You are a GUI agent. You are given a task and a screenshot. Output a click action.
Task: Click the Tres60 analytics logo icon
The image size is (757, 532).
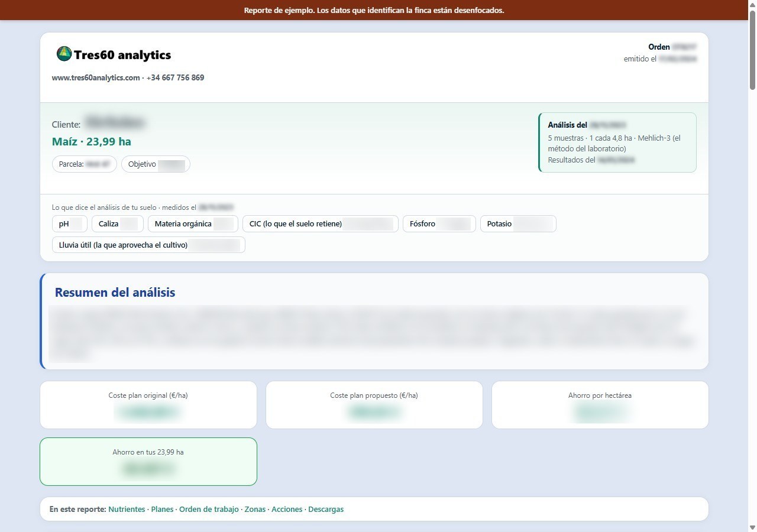pyautogui.click(x=64, y=54)
